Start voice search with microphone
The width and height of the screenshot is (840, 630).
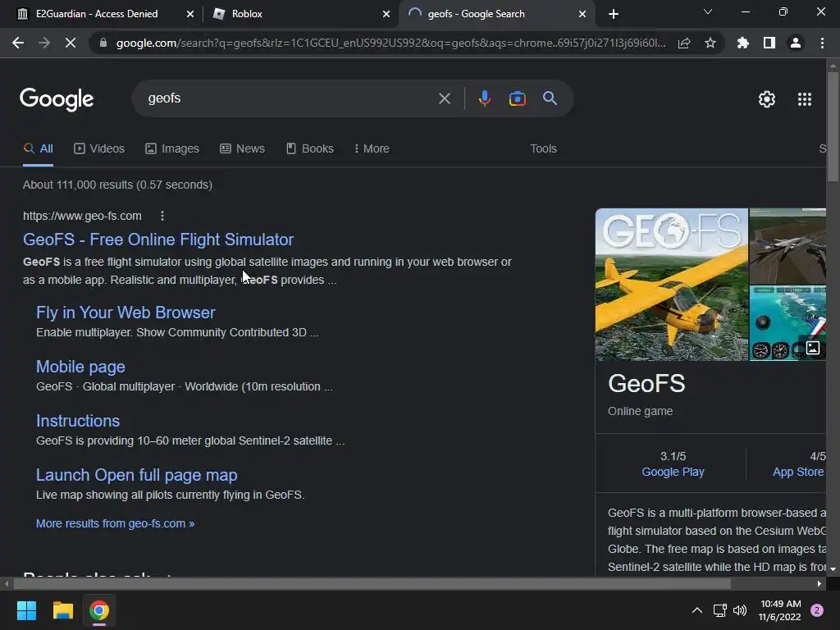[485, 98]
